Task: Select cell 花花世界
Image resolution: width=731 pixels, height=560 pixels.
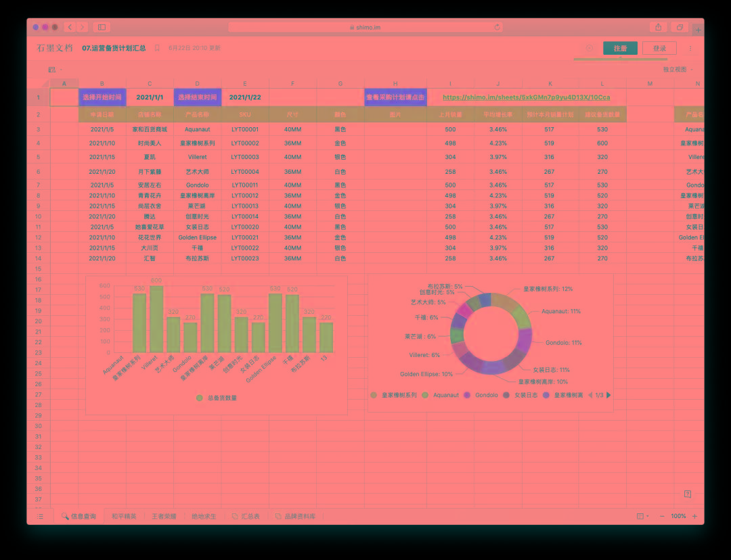Action: tap(150, 237)
